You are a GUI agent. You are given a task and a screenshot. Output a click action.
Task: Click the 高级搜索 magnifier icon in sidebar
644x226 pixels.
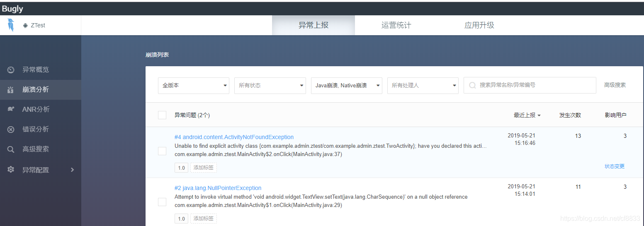pos(11,149)
